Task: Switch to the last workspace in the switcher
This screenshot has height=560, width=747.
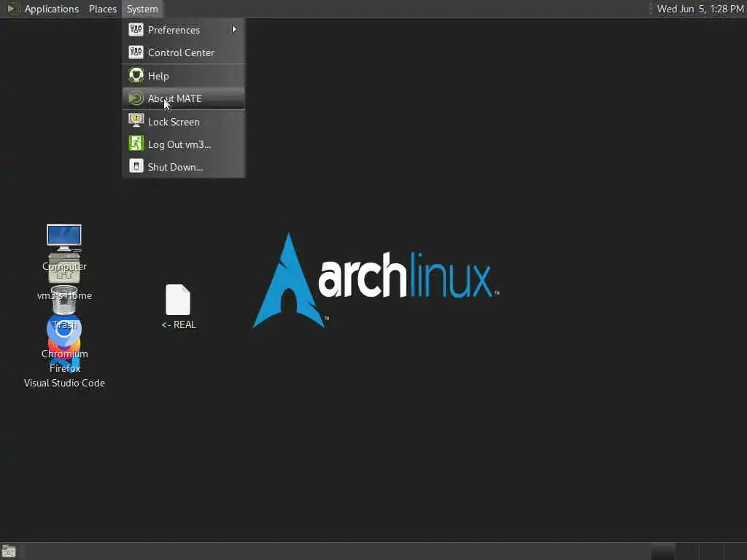Action: click(735, 551)
